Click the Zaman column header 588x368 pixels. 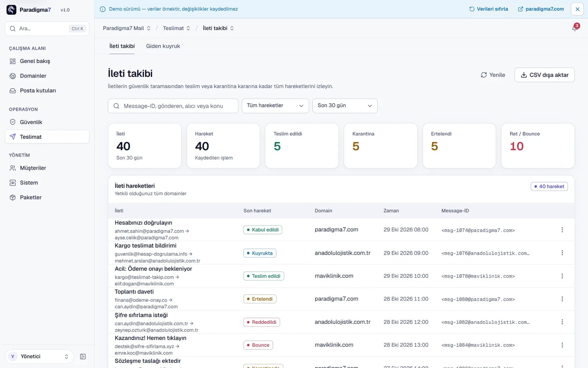[x=391, y=211]
